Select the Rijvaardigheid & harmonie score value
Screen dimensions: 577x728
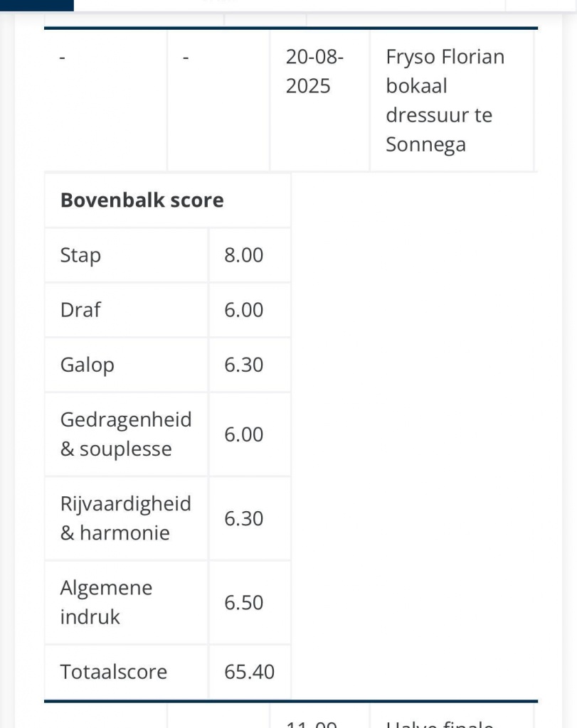point(243,518)
